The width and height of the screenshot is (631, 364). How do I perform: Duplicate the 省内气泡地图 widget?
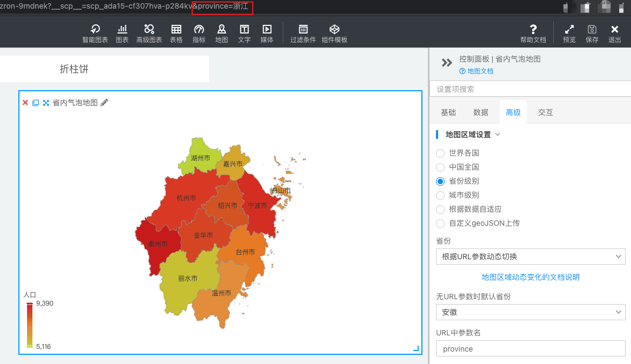coord(36,103)
